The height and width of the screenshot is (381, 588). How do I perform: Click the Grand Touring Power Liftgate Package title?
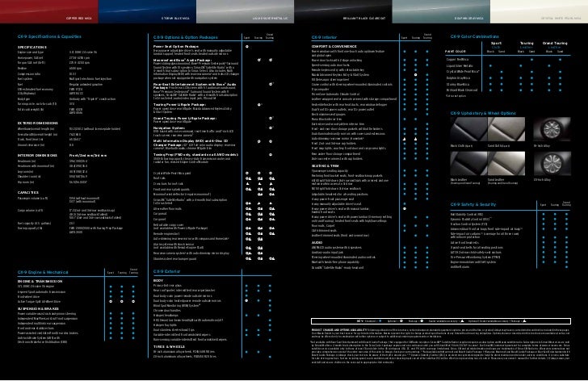pyautogui.click(x=184, y=118)
